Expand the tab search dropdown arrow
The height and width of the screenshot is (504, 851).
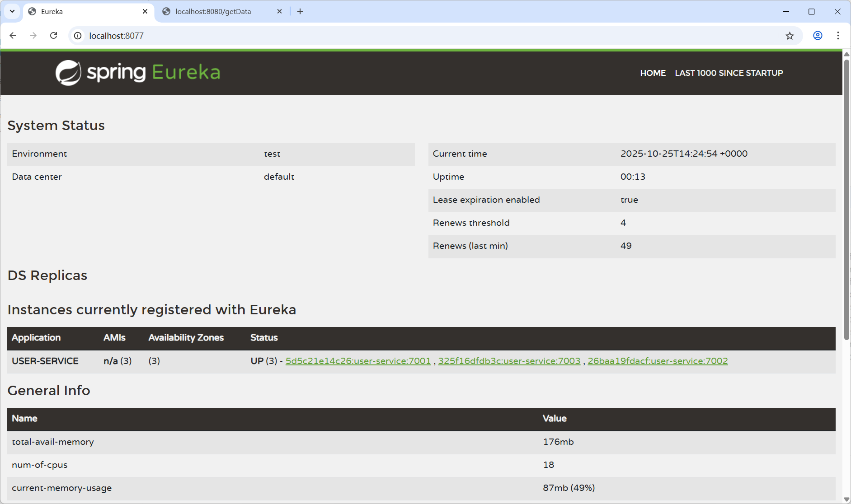(12, 11)
